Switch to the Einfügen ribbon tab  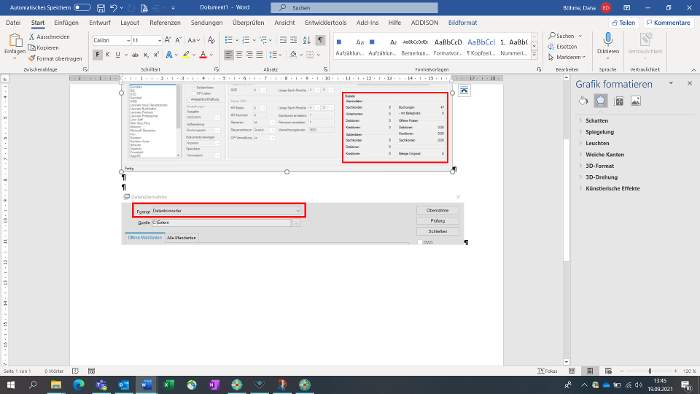66,23
